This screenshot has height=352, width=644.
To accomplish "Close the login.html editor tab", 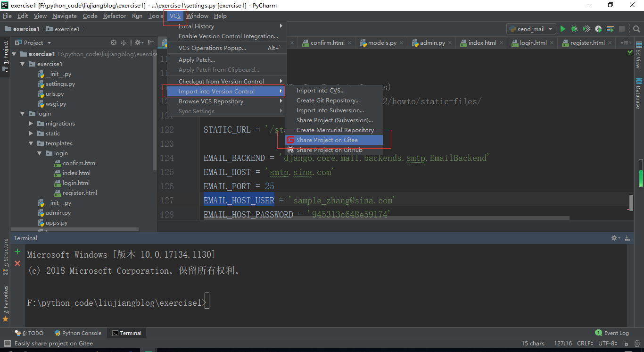I will 552,43.
